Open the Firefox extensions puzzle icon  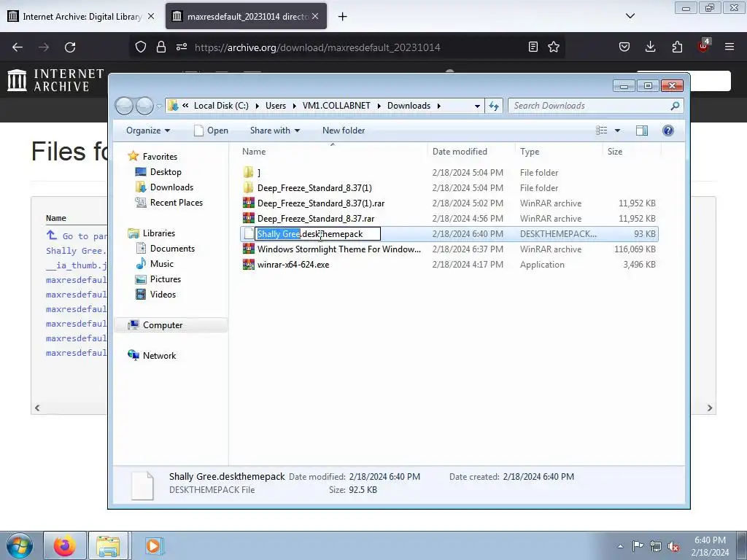coord(677,47)
